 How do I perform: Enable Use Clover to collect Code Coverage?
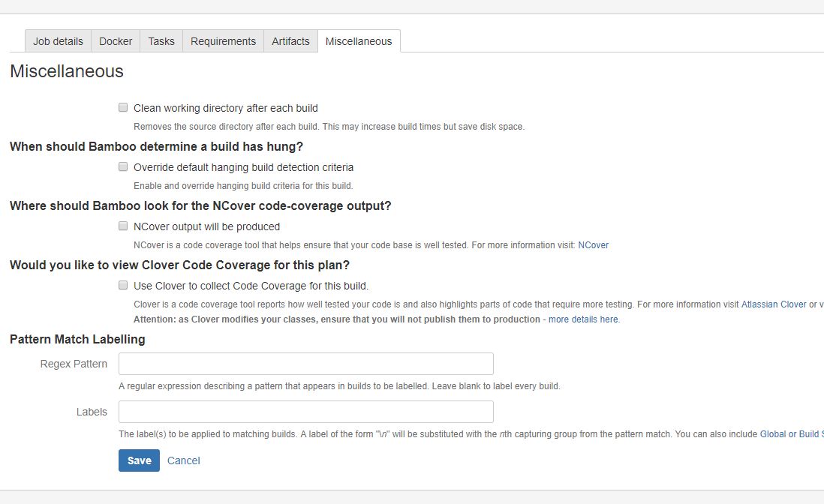click(x=123, y=286)
